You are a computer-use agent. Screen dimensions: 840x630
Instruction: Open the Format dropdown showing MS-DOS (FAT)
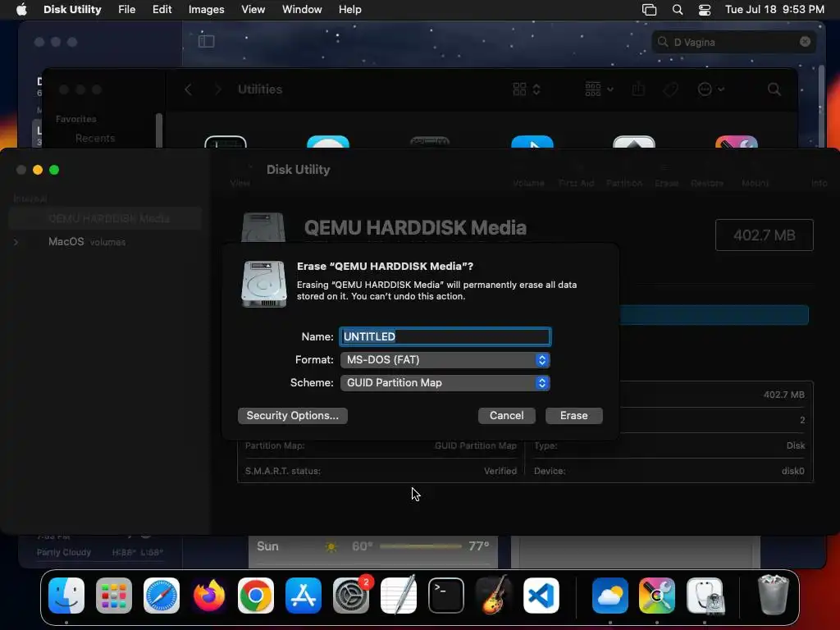(x=445, y=360)
